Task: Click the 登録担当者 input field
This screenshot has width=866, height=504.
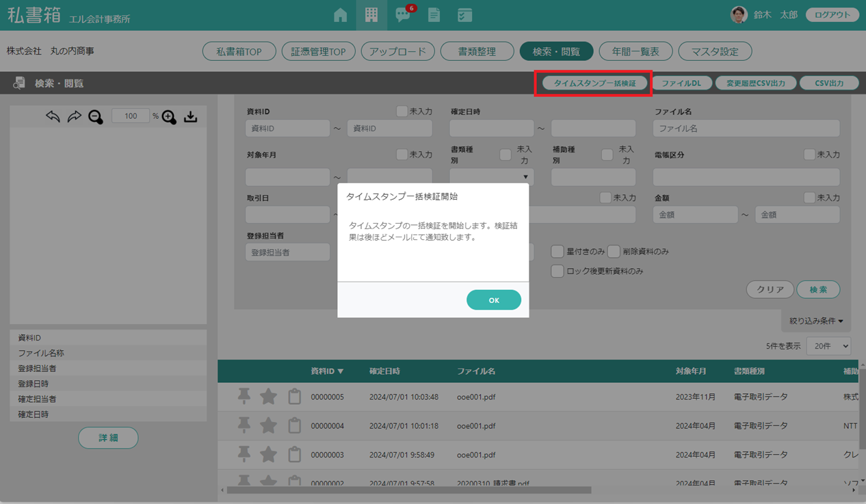Action: pyautogui.click(x=288, y=252)
